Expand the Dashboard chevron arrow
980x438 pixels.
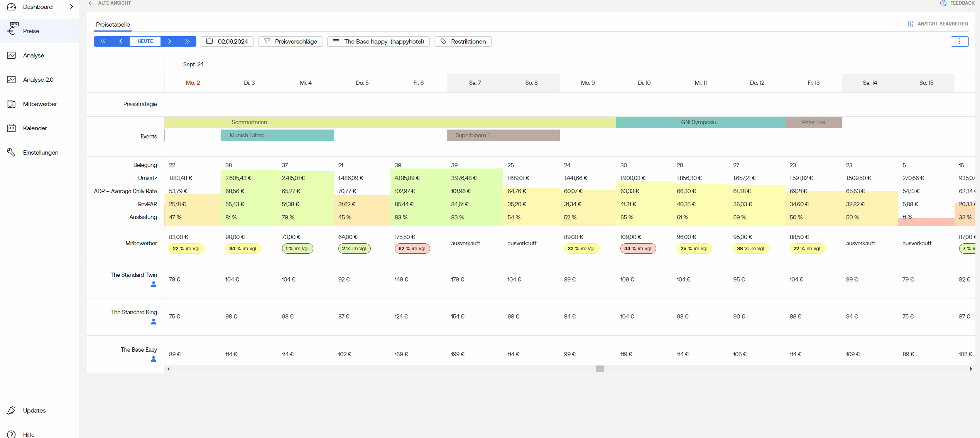click(71, 7)
